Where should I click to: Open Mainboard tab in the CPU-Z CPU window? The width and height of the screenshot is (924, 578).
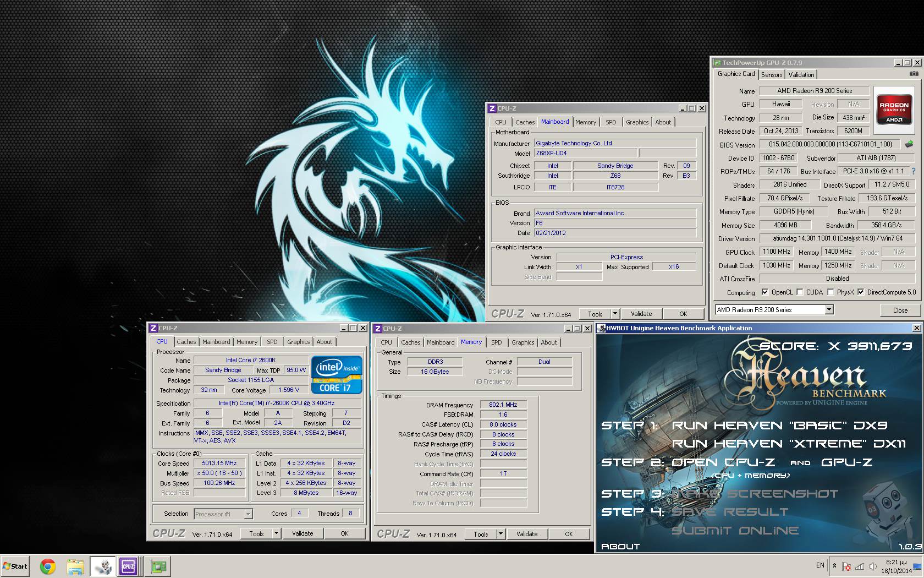click(x=216, y=342)
